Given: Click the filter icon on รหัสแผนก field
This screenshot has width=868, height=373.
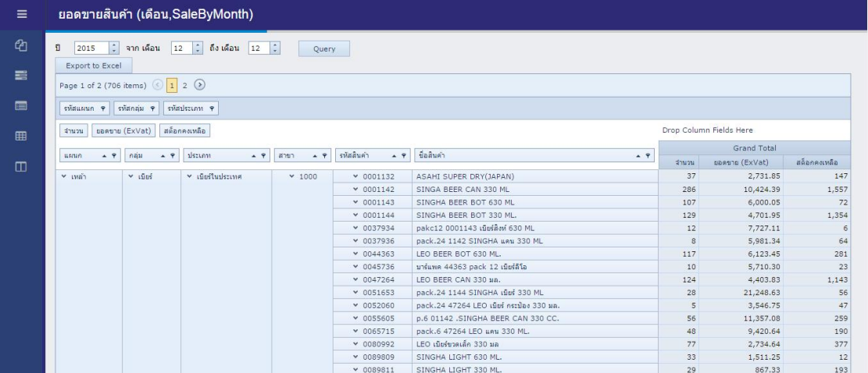Looking at the screenshot, I should coord(102,108).
